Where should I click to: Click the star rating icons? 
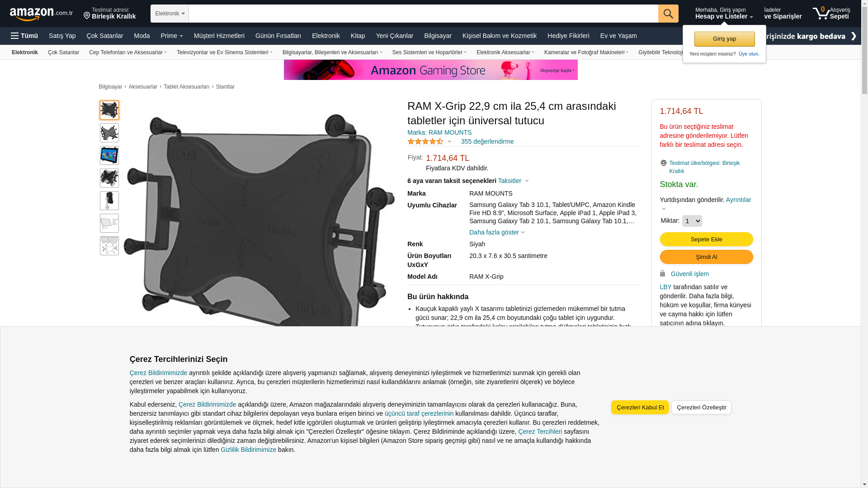(x=425, y=141)
